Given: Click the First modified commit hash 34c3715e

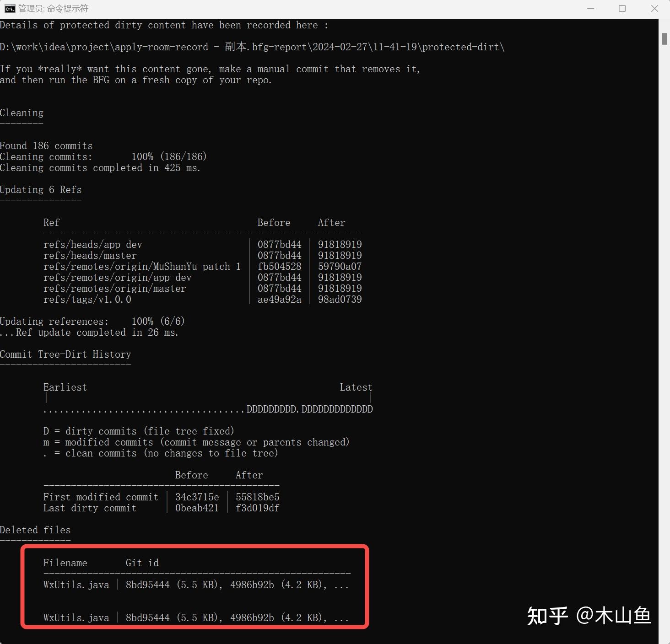Looking at the screenshot, I should point(197,497).
